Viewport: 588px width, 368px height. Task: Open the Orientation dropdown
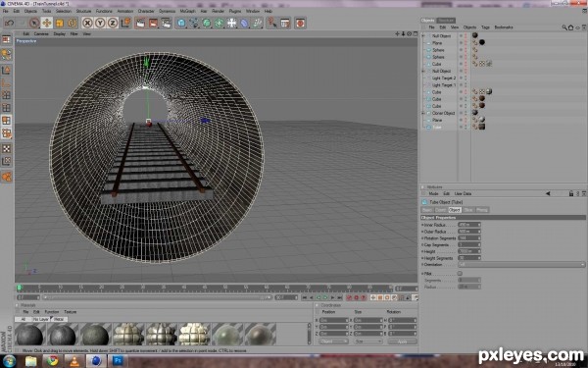[x=521, y=265]
